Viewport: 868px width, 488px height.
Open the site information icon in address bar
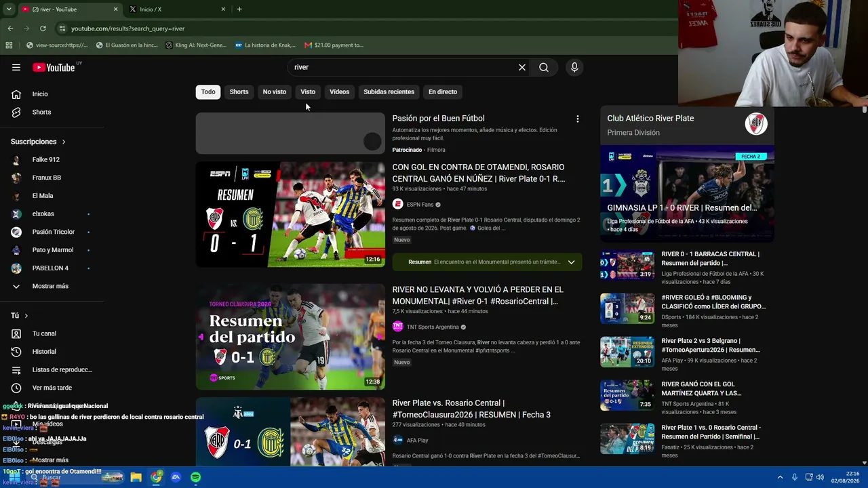[x=62, y=28]
